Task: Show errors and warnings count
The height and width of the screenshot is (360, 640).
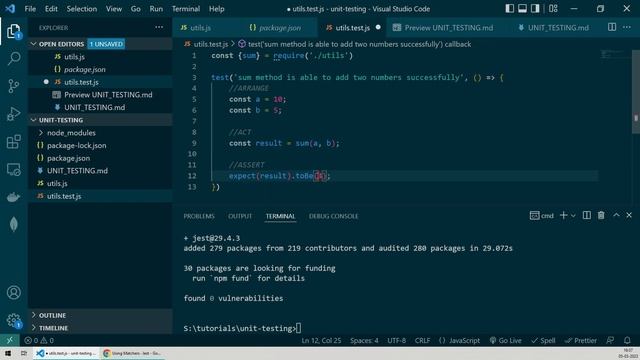Action: click(x=39, y=340)
